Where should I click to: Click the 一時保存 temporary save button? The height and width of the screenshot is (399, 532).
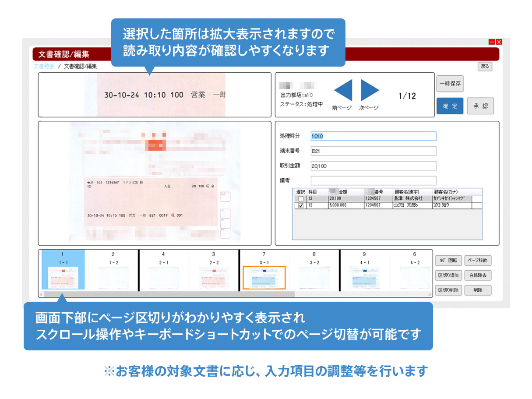tap(450, 84)
